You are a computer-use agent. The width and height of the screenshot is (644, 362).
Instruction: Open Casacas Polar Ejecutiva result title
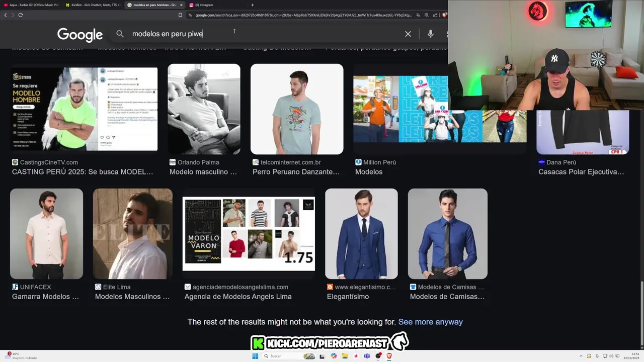tap(581, 172)
